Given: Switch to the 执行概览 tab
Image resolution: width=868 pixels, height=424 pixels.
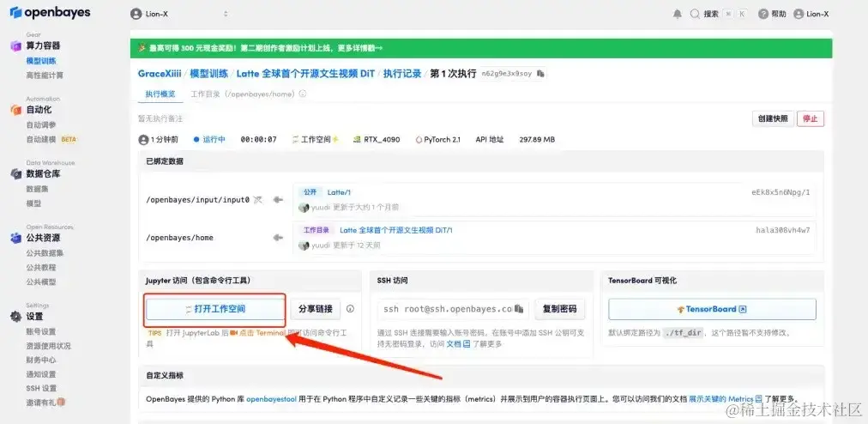Looking at the screenshot, I should click(160, 94).
